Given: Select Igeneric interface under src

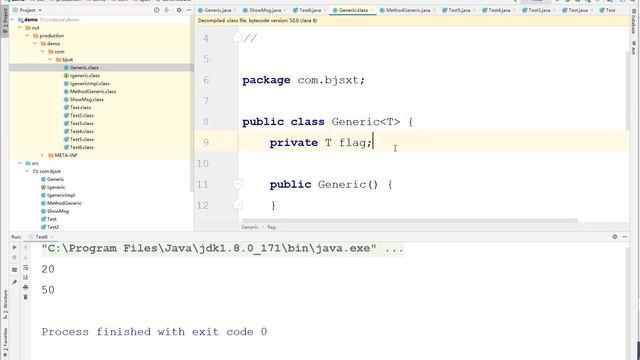Looking at the screenshot, I should pyautogui.click(x=56, y=187).
